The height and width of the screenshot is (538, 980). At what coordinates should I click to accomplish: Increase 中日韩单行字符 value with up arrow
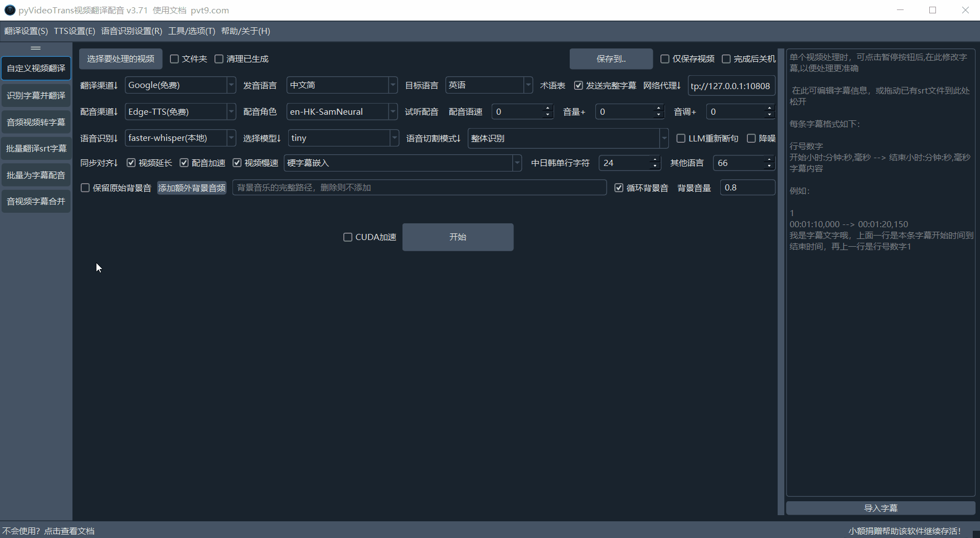click(654, 159)
